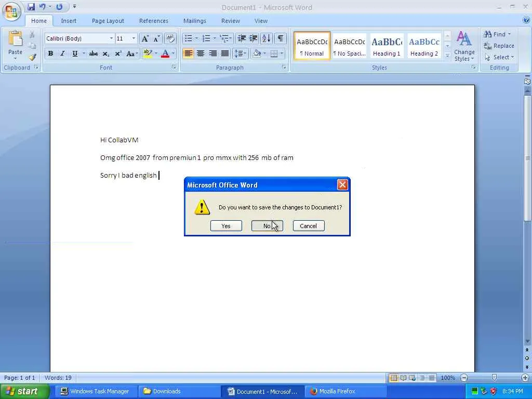Open numbering list dropdown
Image resolution: width=532 pixels, height=399 pixels.
(215, 38)
